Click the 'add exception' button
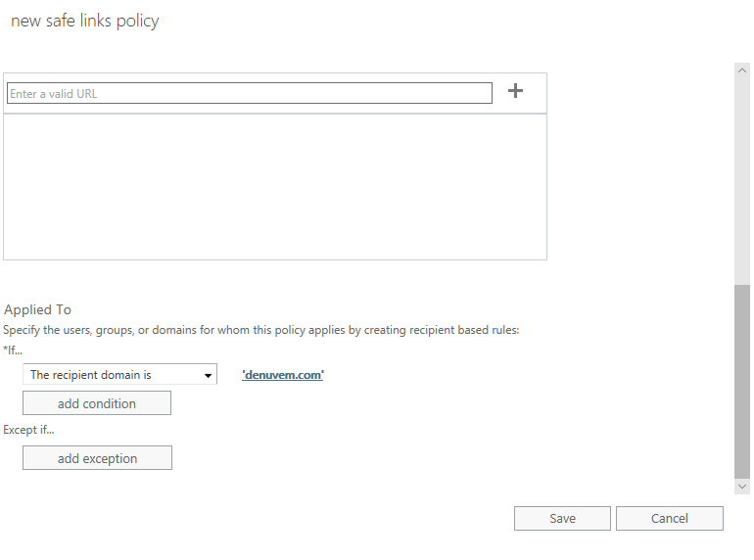The height and width of the screenshot is (560, 754). pyautogui.click(x=97, y=458)
